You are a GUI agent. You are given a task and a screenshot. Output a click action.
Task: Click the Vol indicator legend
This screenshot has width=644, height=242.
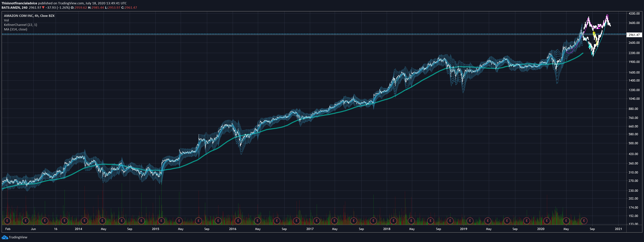pos(6,20)
